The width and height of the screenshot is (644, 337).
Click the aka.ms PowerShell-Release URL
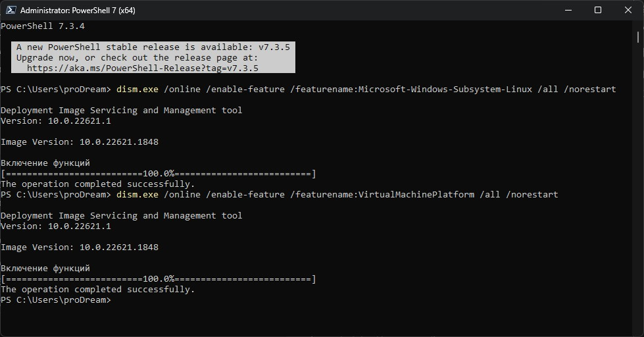(143, 68)
